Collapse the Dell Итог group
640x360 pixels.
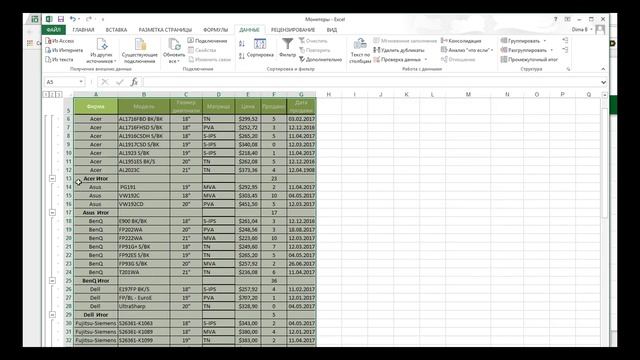point(52,315)
